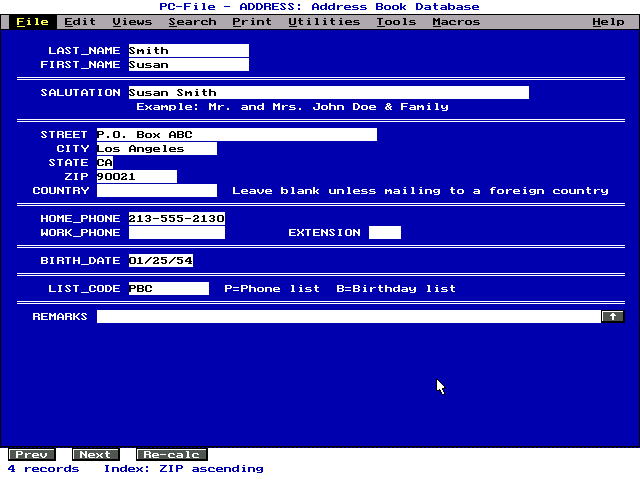
Task: Click the SALUTATION label
Action: [80, 93]
